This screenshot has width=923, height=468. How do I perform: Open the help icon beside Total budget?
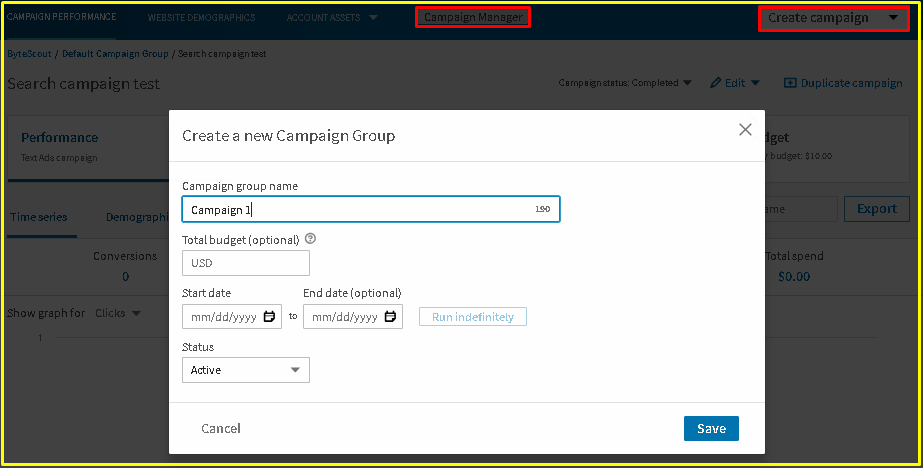(310, 239)
